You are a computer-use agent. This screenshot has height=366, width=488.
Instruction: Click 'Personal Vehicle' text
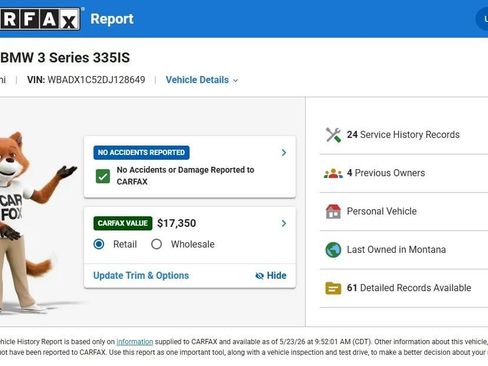[x=382, y=211]
